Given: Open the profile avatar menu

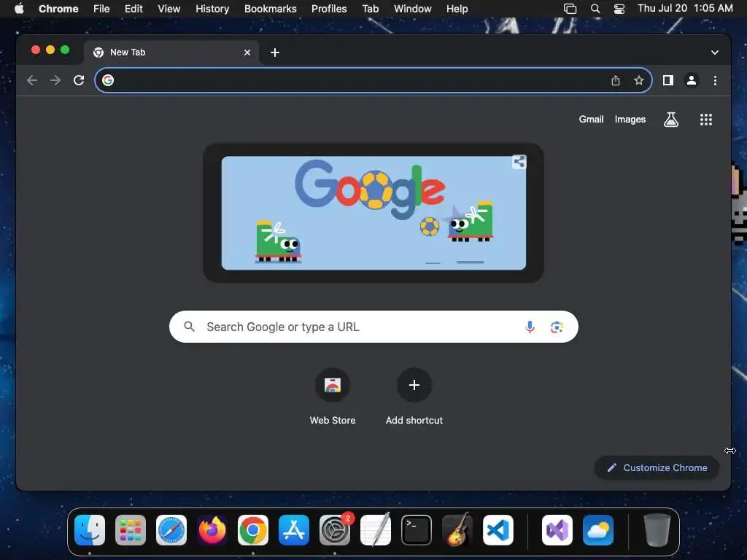Looking at the screenshot, I should click(x=692, y=80).
